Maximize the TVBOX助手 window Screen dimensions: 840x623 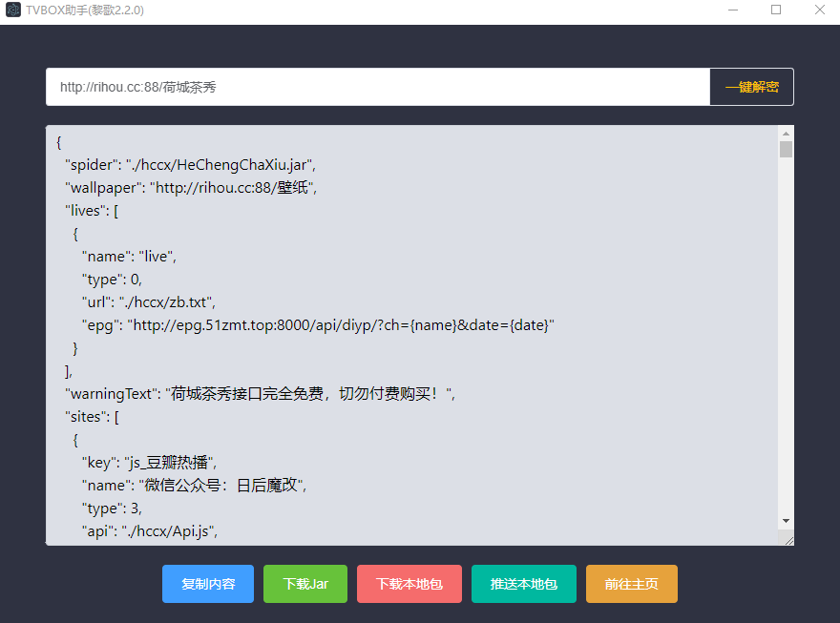click(775, 10)
